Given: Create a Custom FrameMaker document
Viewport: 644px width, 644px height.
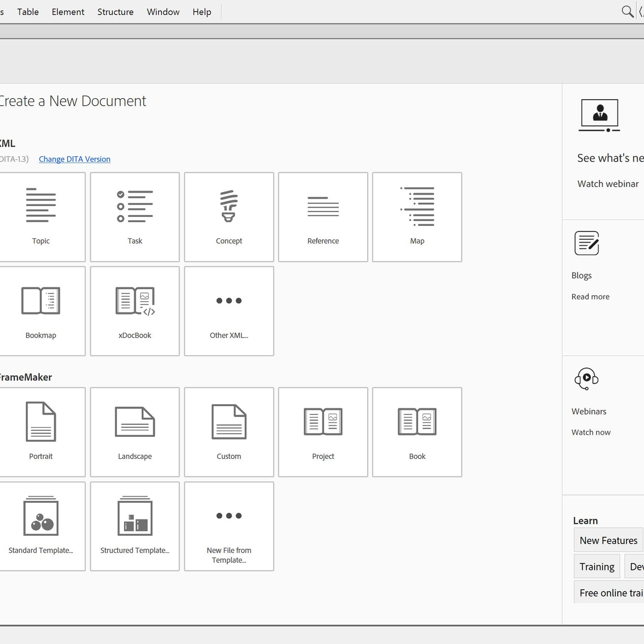Looking at the screenshot, I should click(229, 432).
